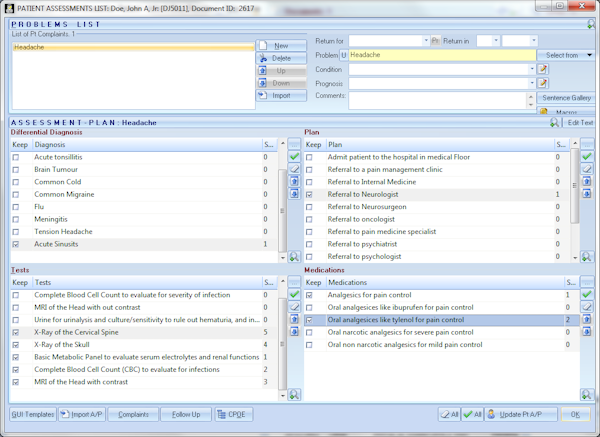Click the search icon in Problems List header
600x437 pixels.
click(x=591, y=24)
